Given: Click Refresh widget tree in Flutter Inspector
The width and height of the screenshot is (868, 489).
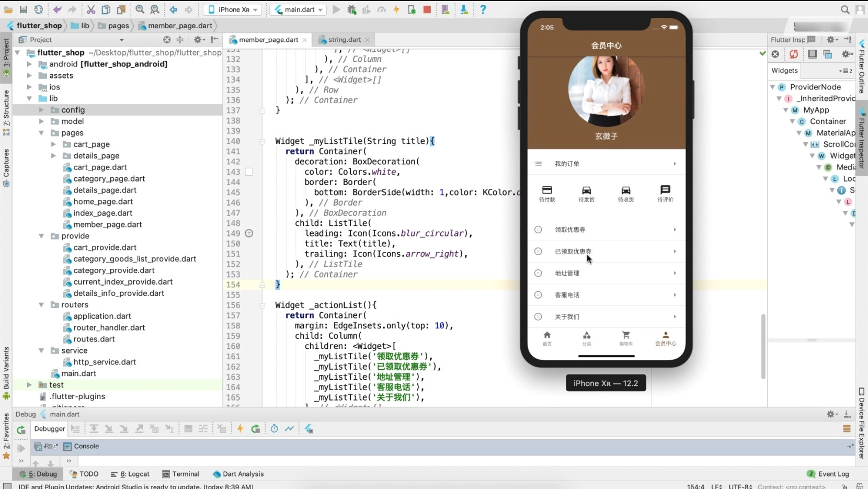Looking at the screenshot, I should [x=794, y=54].
